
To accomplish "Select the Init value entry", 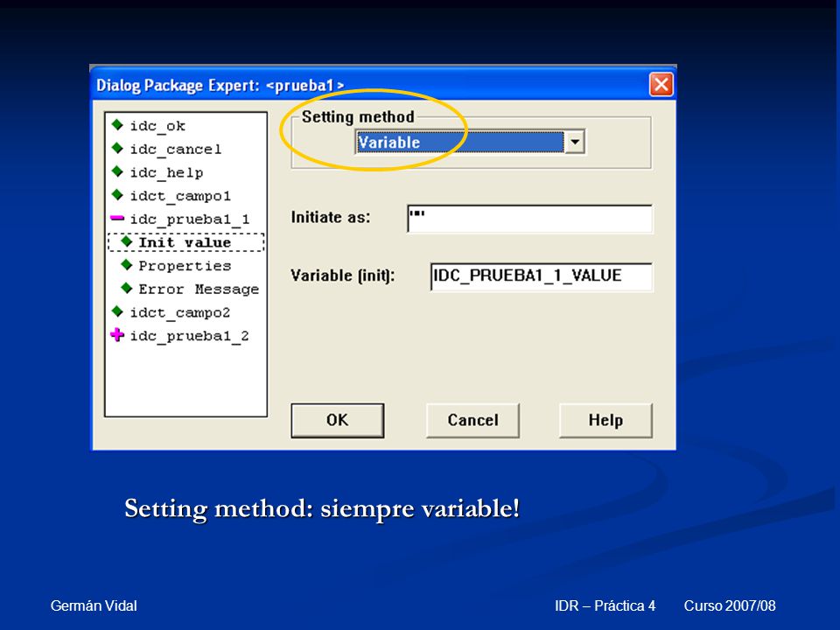I will (x=185, y=242).
